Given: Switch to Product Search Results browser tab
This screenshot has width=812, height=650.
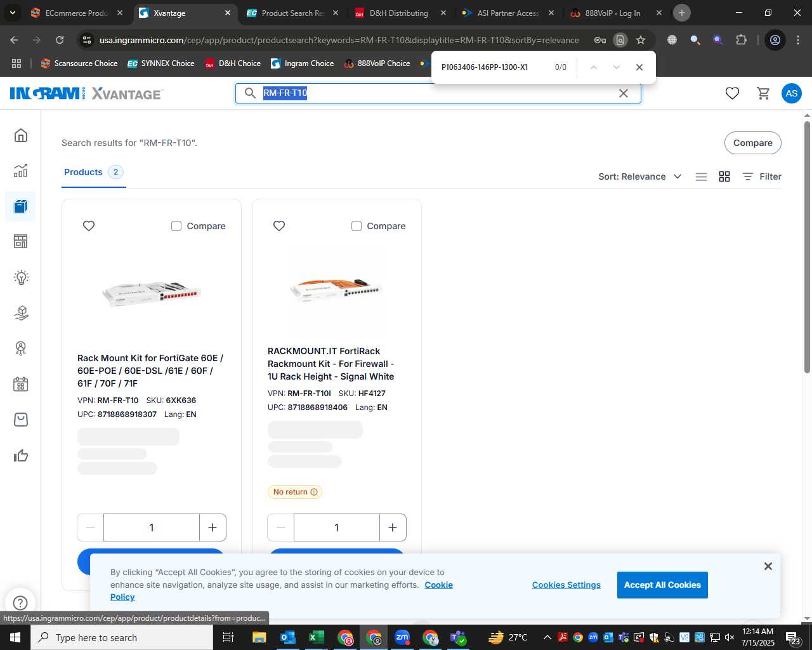Looking at the screenshot, I should 292,13.
